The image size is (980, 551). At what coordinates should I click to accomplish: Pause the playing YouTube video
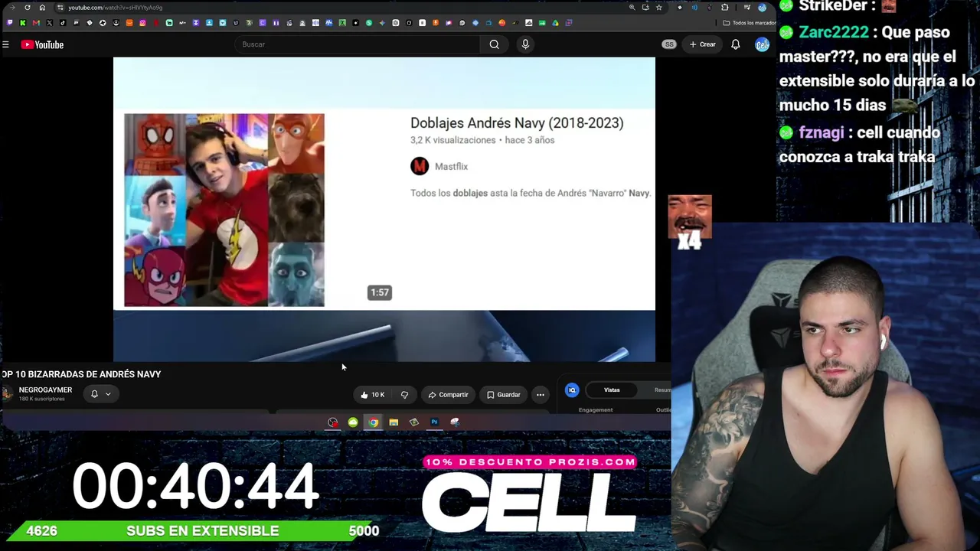[x=384, y=208]
